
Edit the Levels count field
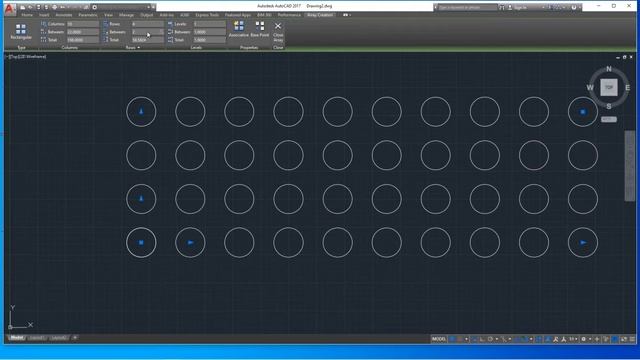[x=209, y=24]
